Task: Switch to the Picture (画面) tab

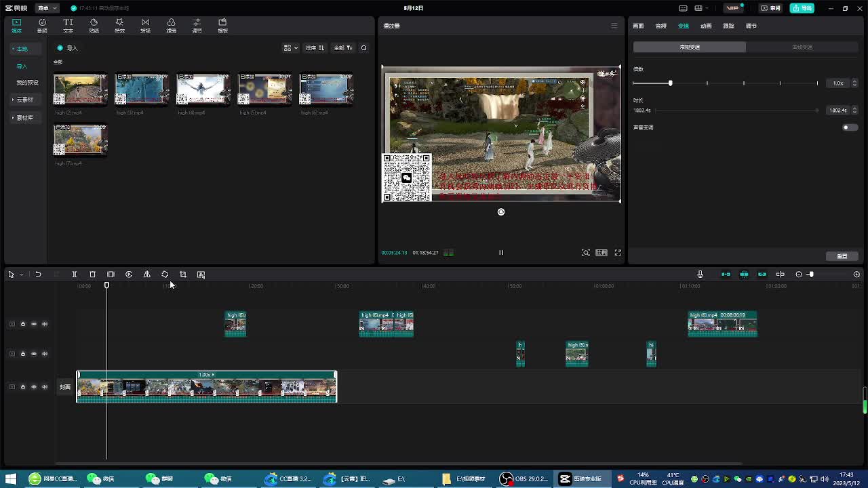Action: pos(638,26)
